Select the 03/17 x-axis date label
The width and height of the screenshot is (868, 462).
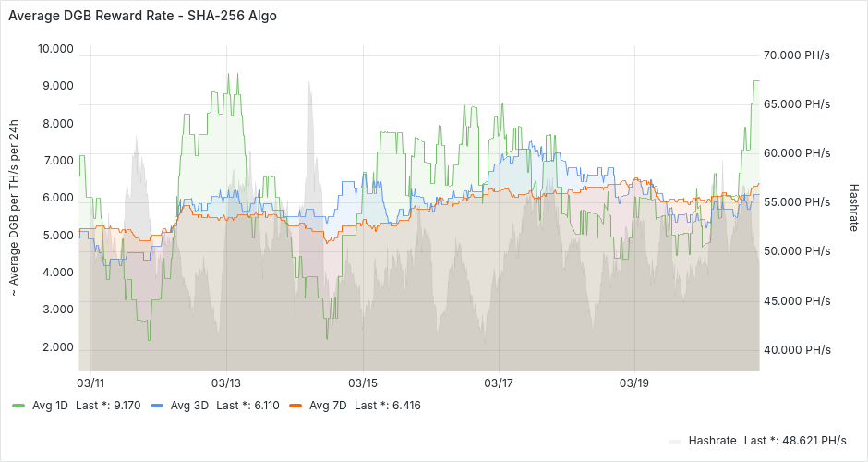pyautogui.click(x=498, y=383)
